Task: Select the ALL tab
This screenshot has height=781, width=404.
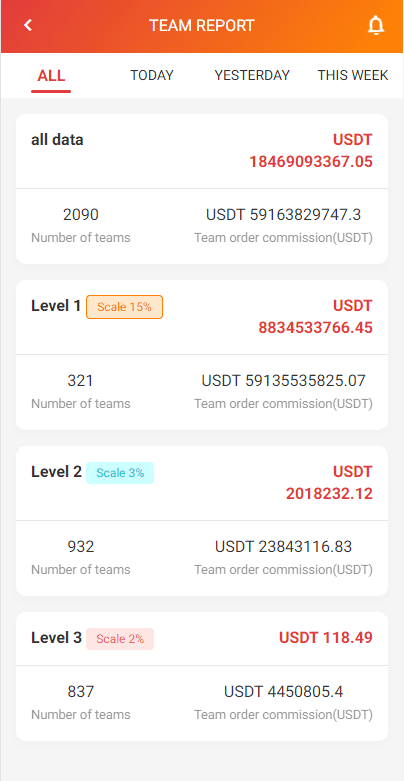Action: click(51, 76)
